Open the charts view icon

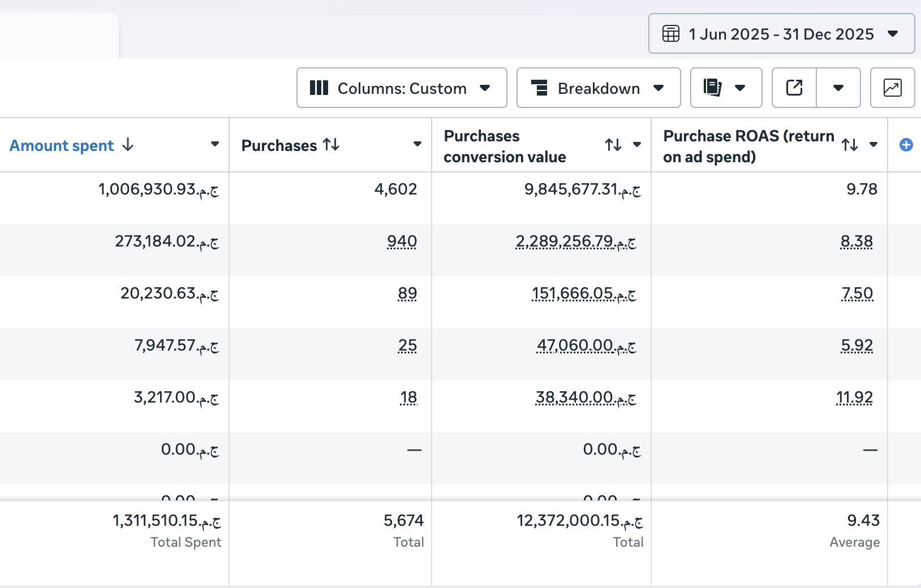click(x=892, y=88)
